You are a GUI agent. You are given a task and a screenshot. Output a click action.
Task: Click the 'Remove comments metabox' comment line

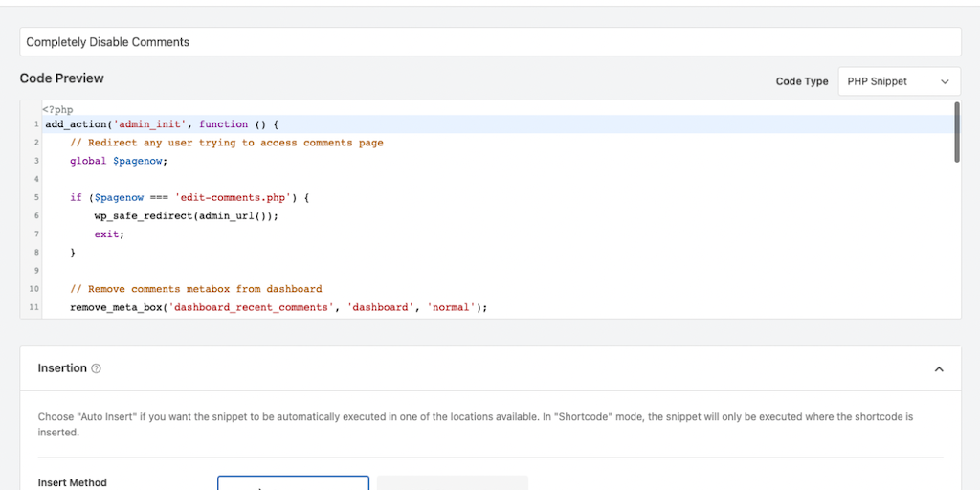point(195,289)
